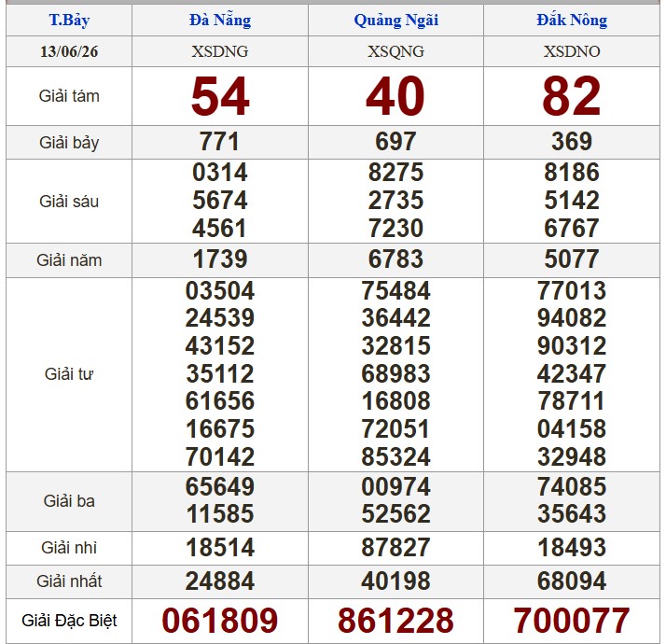Viewport: 666px width, 644px height.
Task: Click first prize number 24884
Action: [x=220, y=581]
